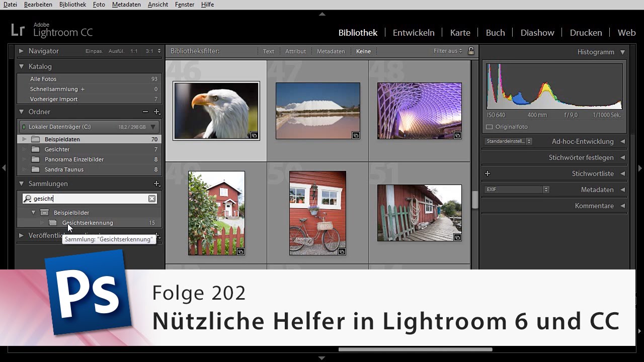Collapse the Katalog panel

tap(22, 66)
